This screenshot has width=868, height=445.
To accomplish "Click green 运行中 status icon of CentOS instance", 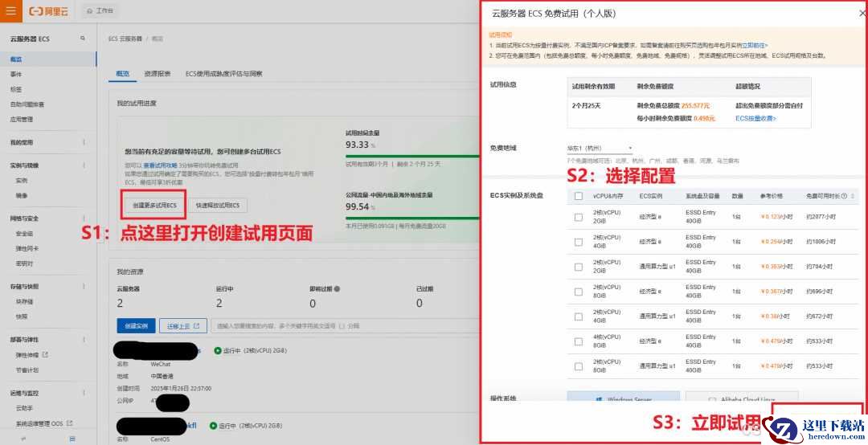I will (213, 426).
